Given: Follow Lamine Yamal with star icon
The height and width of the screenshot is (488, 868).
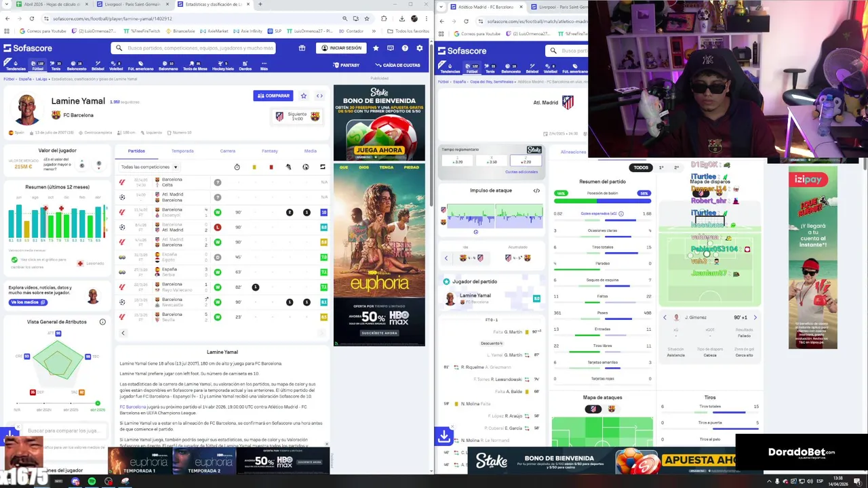Looking at the screenshot, I should 304,96.
